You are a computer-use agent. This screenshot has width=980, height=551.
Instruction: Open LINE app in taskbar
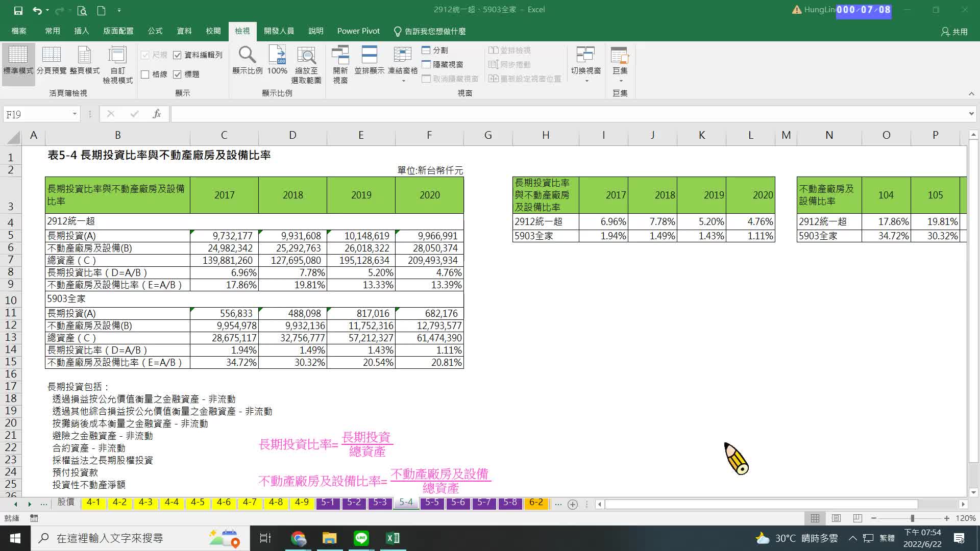coord(361,538)
